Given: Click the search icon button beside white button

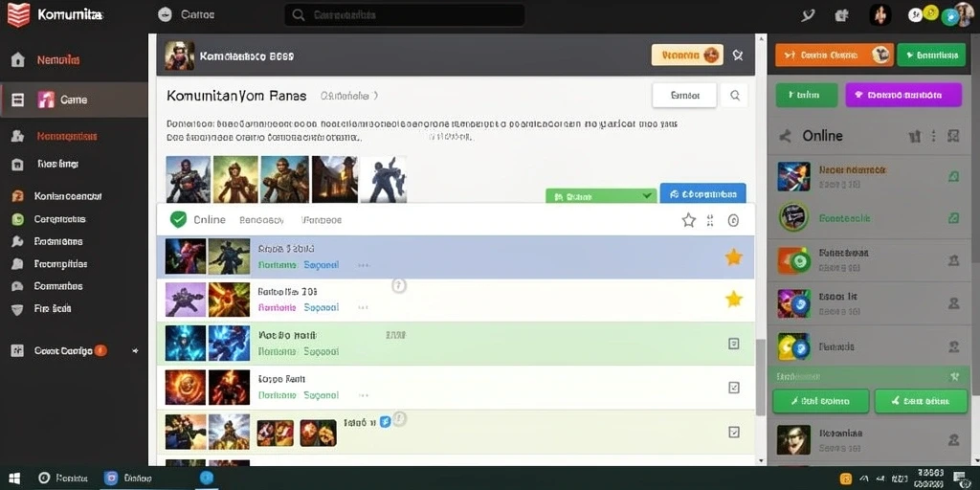Looking at the screenshot, I should tap(734, 96).
